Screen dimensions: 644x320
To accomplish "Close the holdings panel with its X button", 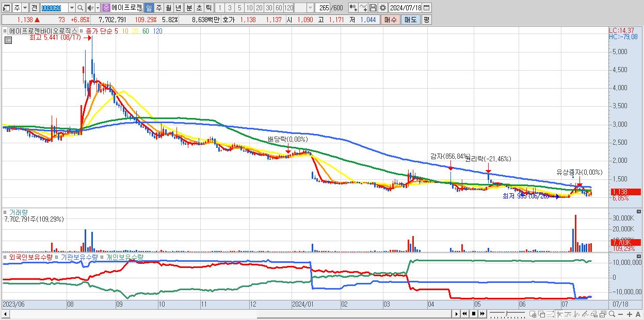I will point(639,257).
